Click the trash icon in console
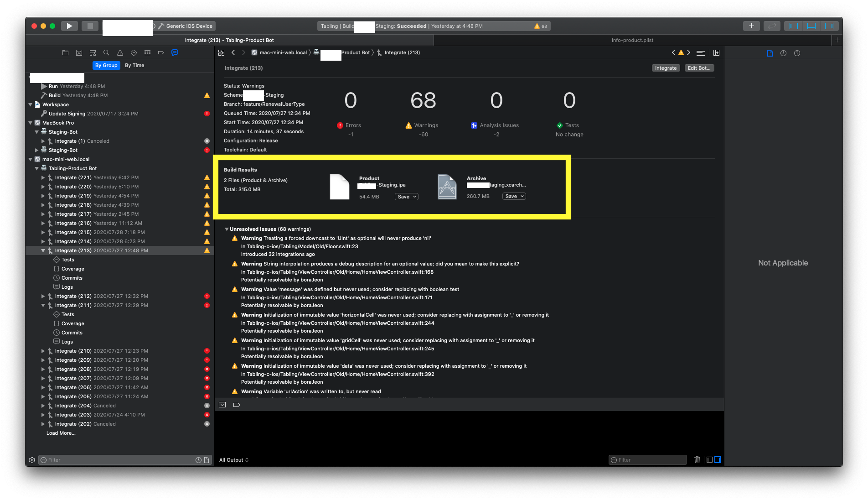This screenshot has width=868, height=500. (x=697, y=460)
